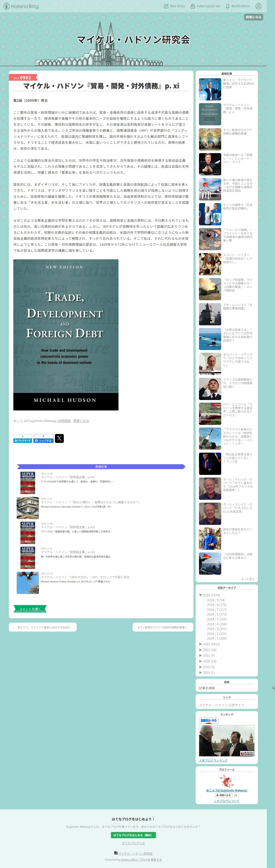
Task: Click the 国際政治・外交 ranking badge
Action: click(209, 720)
